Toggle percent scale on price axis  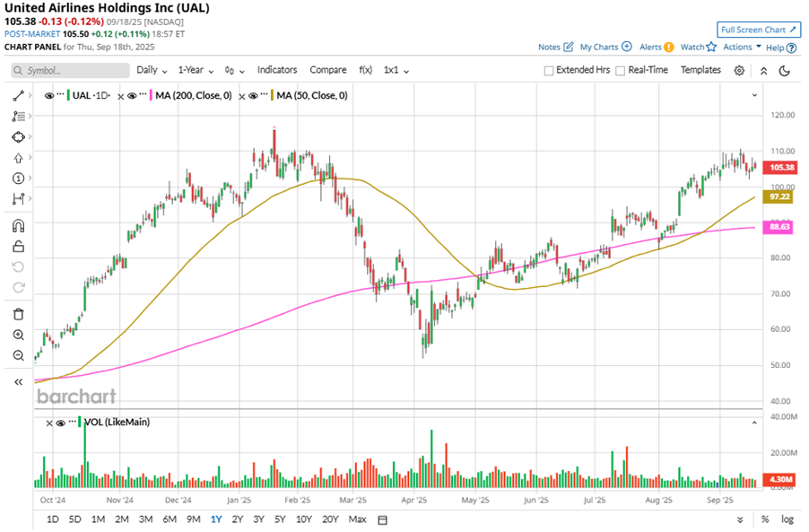click(765, 519)
